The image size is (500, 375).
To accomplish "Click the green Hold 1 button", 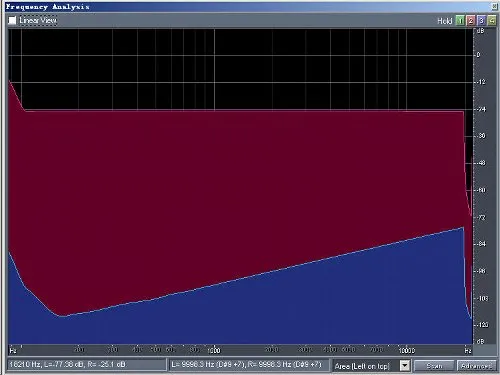I will (460, 21).
